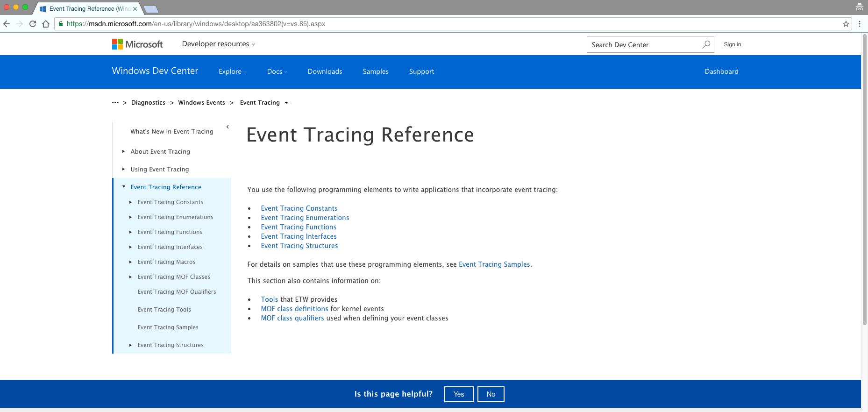The height and width of the screenshot is (412, 868).
Task: Open the Explore menu
Action: tap(233, 71)
